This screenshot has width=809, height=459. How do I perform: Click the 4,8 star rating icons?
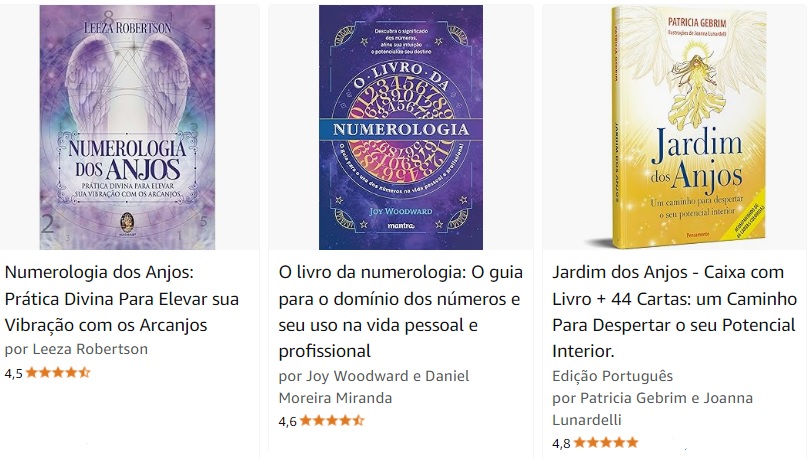click(606, 442)
